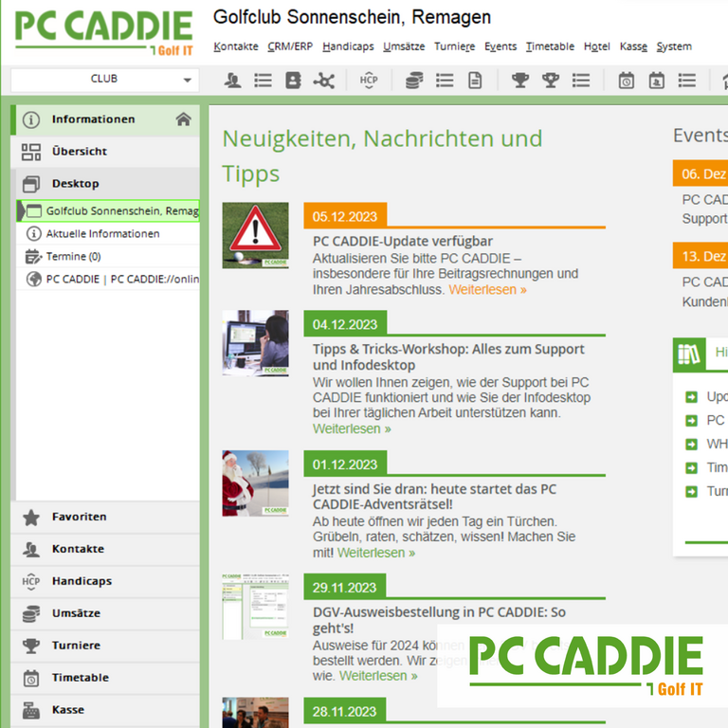Click the persons toolbar icon
The height and width of the screenshot is (728, 728).
[232, 81]
